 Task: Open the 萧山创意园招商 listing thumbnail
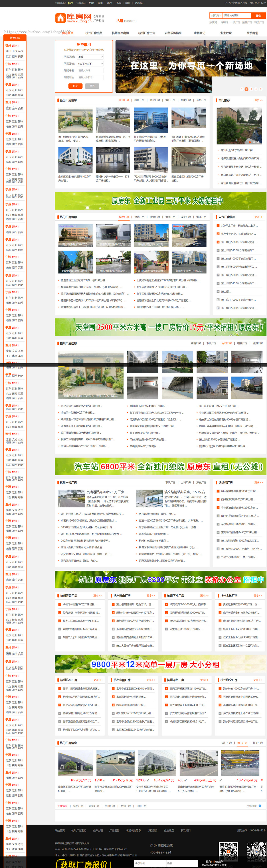coord(75,121)
